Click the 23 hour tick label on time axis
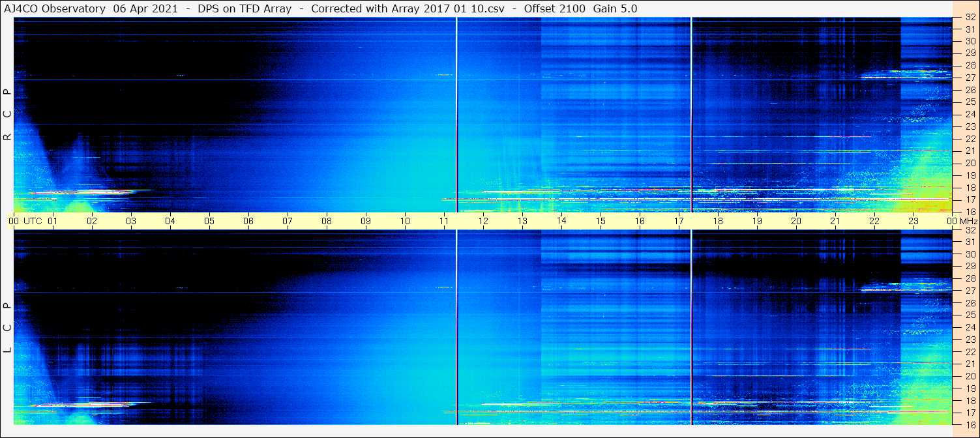980x438 pixels. tap(913, 221)
